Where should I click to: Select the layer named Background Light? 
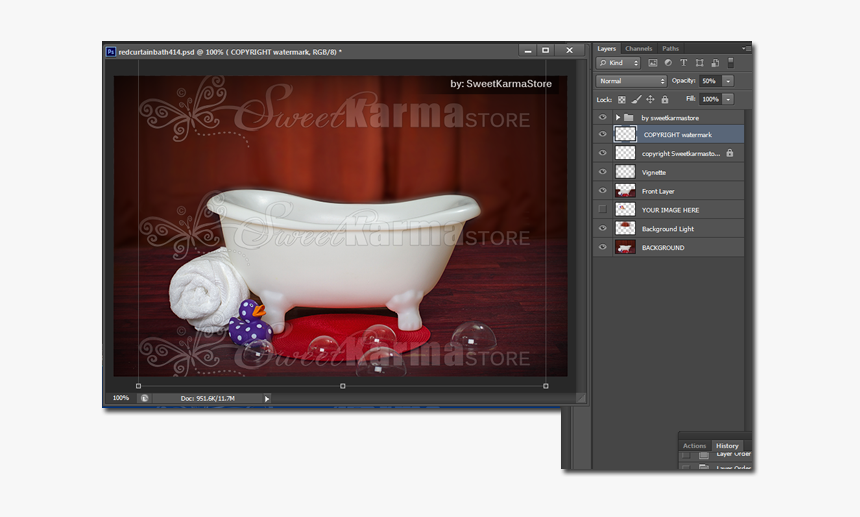tap(667, 229)
